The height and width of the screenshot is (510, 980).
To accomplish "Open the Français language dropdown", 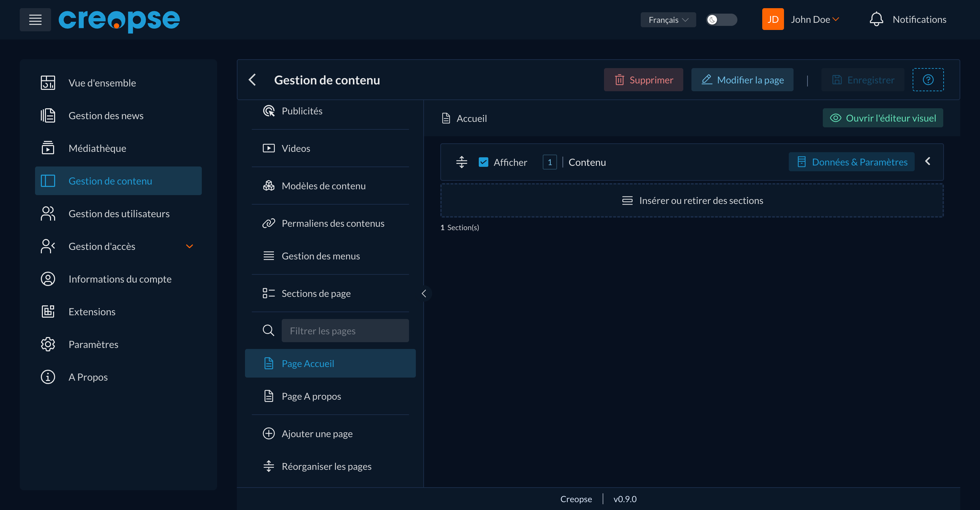I will coord(668,19).
